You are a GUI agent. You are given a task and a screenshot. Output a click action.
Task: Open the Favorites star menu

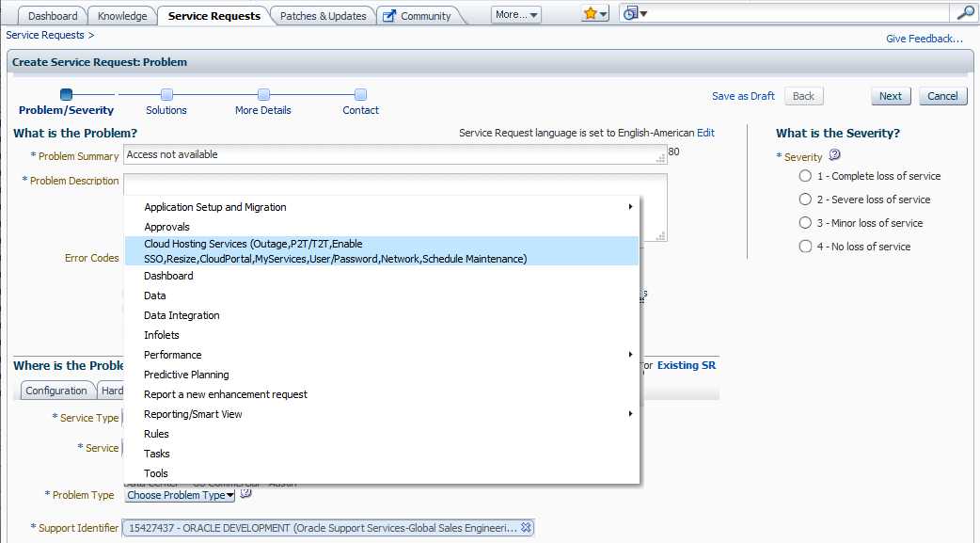(x=595, y=14)
